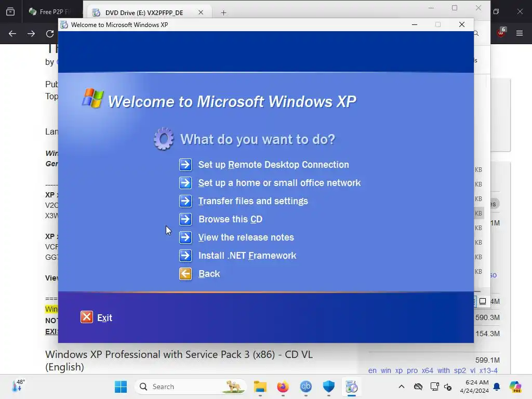The height and width of the screenshot is (399, 532).
Task: Click arrow icon beside Transfer files and settings
Action: 185,201
